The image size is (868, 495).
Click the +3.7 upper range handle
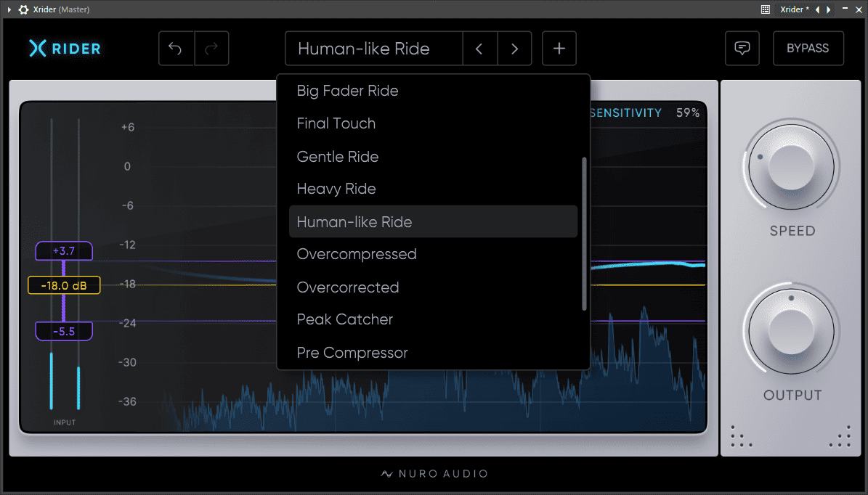[x=64, y=251]
